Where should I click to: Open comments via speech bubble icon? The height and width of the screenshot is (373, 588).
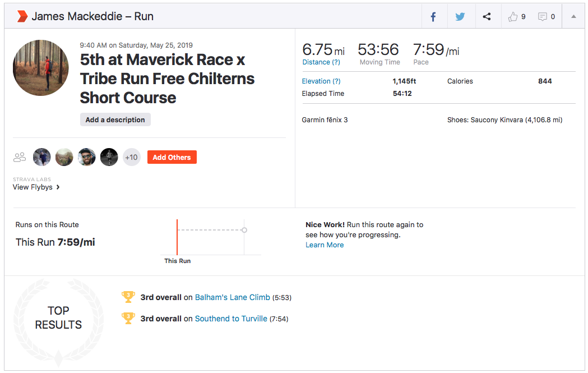(543, 17)
